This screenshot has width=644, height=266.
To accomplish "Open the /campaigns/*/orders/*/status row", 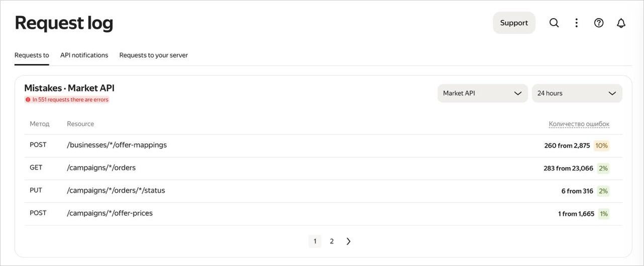I will pyautogui.click(x=324, y=191).
